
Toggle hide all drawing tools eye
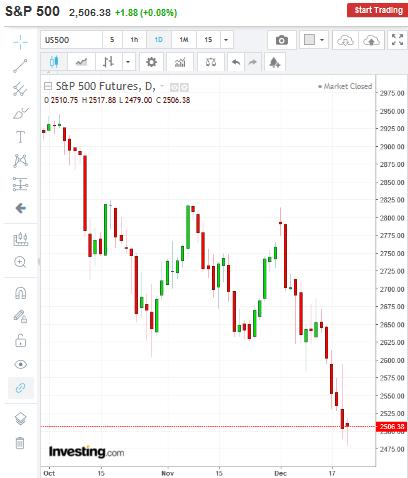(20, 364)
